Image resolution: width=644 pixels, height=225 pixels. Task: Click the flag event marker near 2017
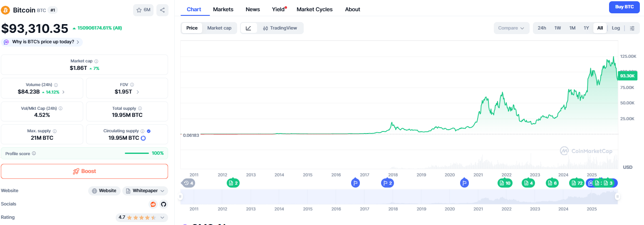(355, 183)
